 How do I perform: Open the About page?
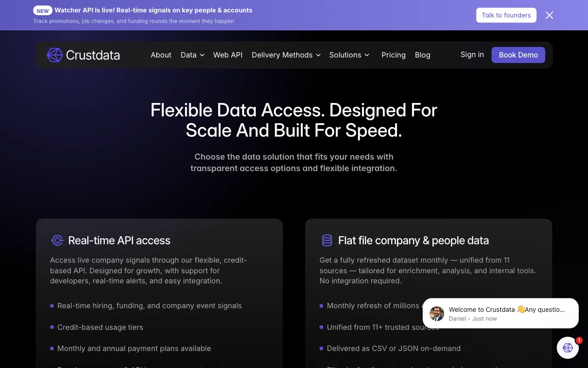coord(161,55)
